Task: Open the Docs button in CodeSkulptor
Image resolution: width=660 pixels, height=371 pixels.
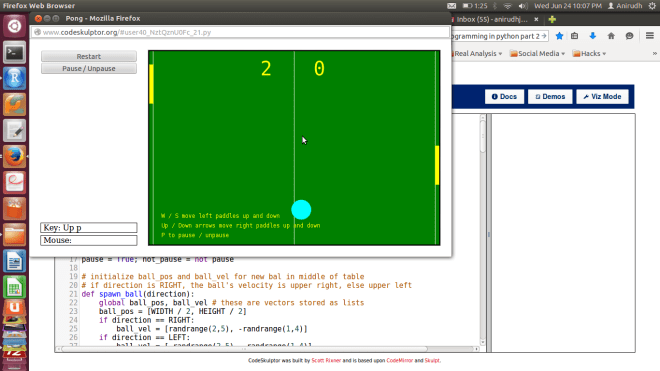Action: click(x=504, y=96)
